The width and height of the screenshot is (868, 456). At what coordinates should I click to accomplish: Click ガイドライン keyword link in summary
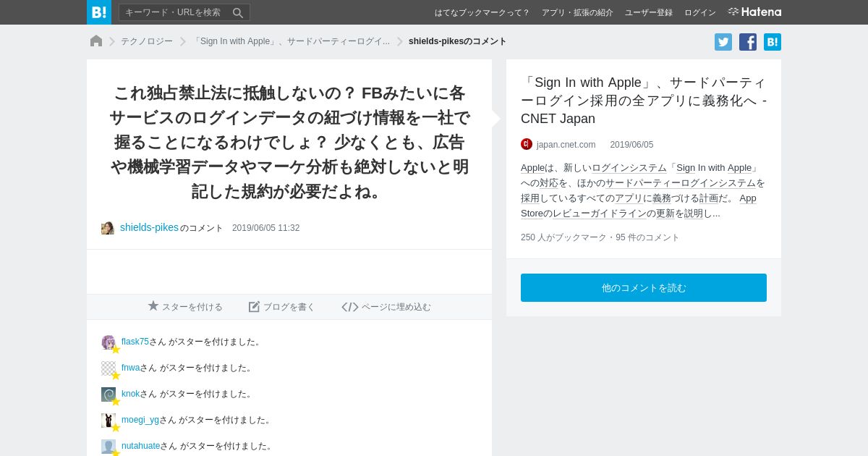(x=618, y=214)
